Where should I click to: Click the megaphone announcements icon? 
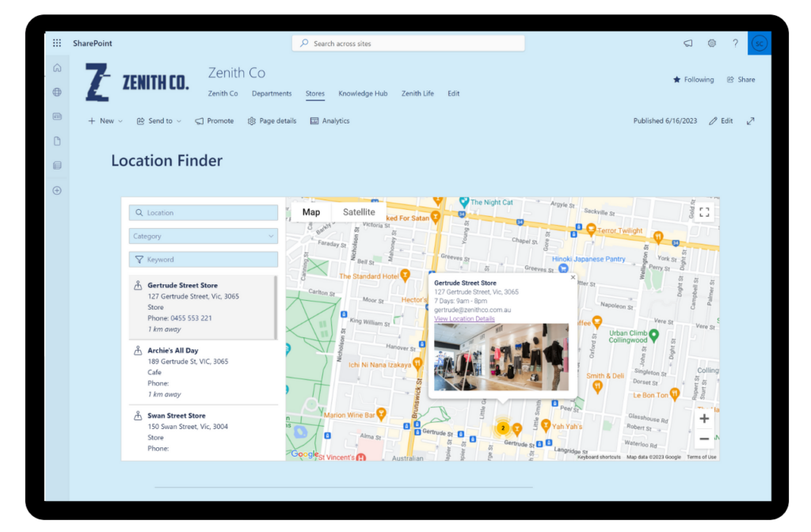(688, 44)
